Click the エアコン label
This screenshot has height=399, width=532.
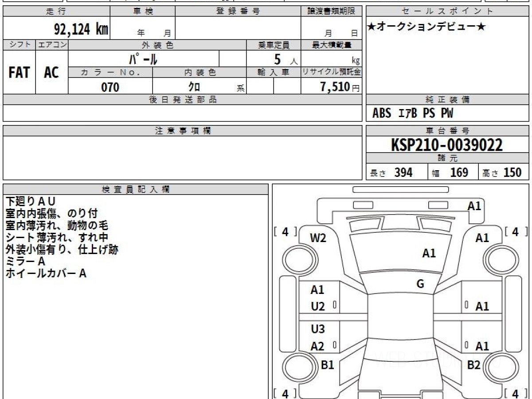(x=52, y=45)
